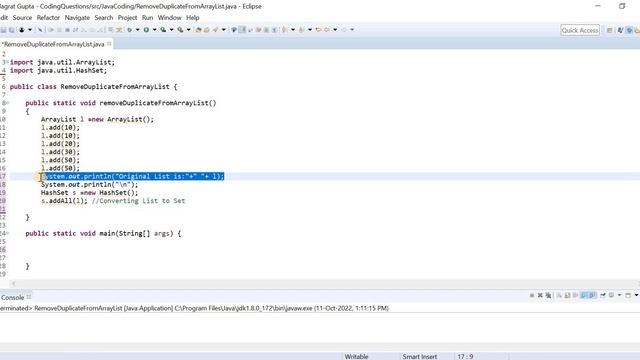Switch to the Debug perspective icon
The width and height of the screenshot is (640, 360).
629,30
